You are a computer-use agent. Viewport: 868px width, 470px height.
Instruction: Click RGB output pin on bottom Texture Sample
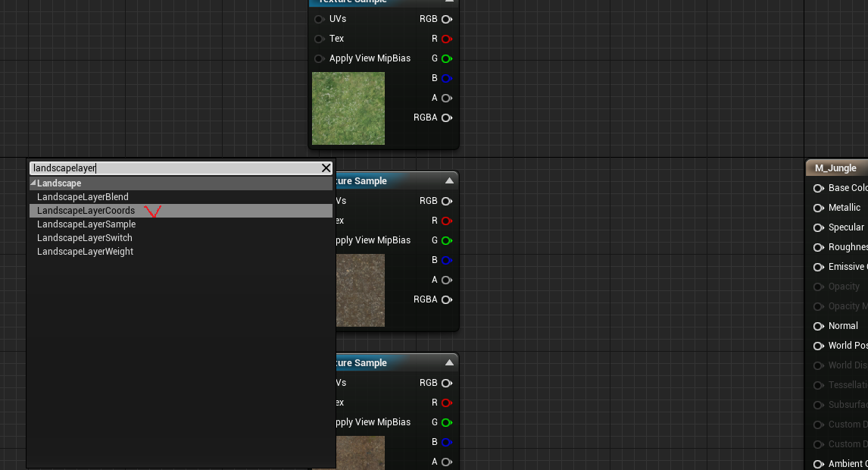[x=447, y=383]
